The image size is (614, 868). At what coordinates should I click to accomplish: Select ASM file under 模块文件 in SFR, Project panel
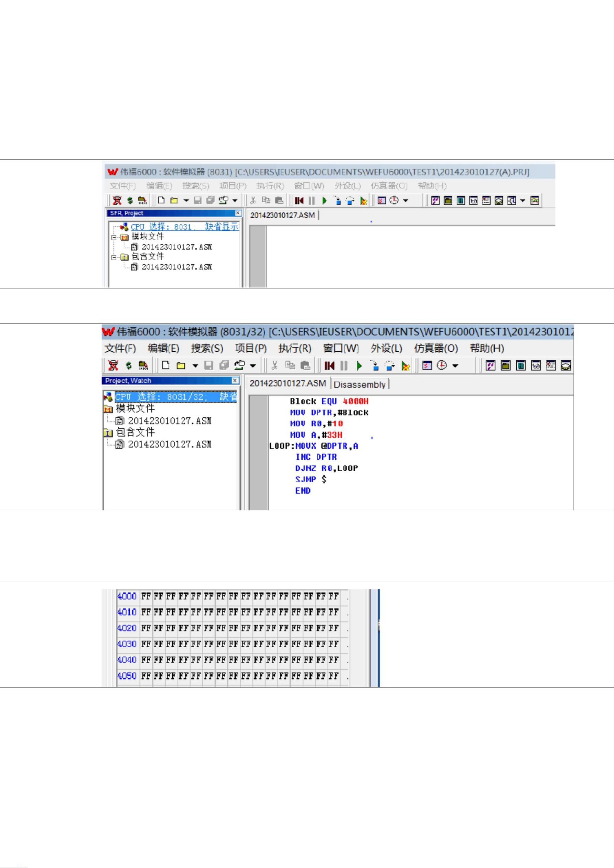click(177, 247)
